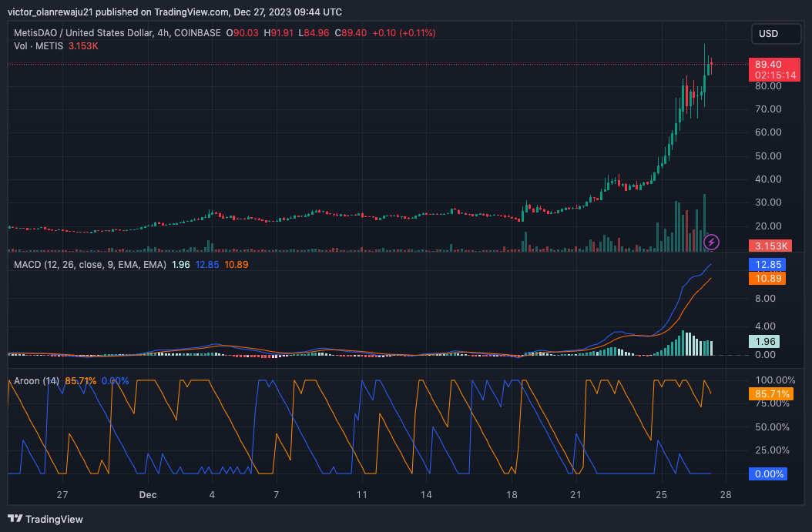Click the 20.00 price axis label
The image size is (812, 532).
[x=768, y=226]
